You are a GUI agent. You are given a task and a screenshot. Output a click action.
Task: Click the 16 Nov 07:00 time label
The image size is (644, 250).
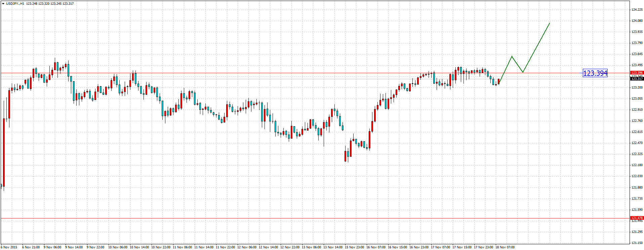coord(376,247)
